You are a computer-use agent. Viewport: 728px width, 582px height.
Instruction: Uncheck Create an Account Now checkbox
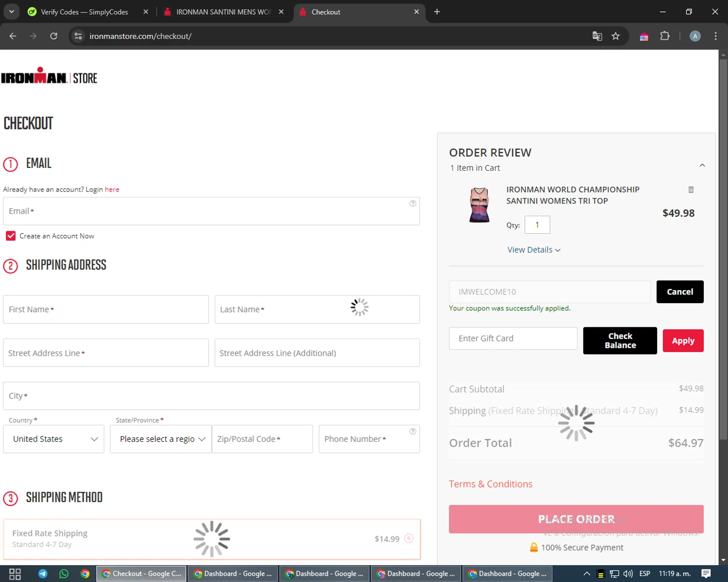click(11, 236)
